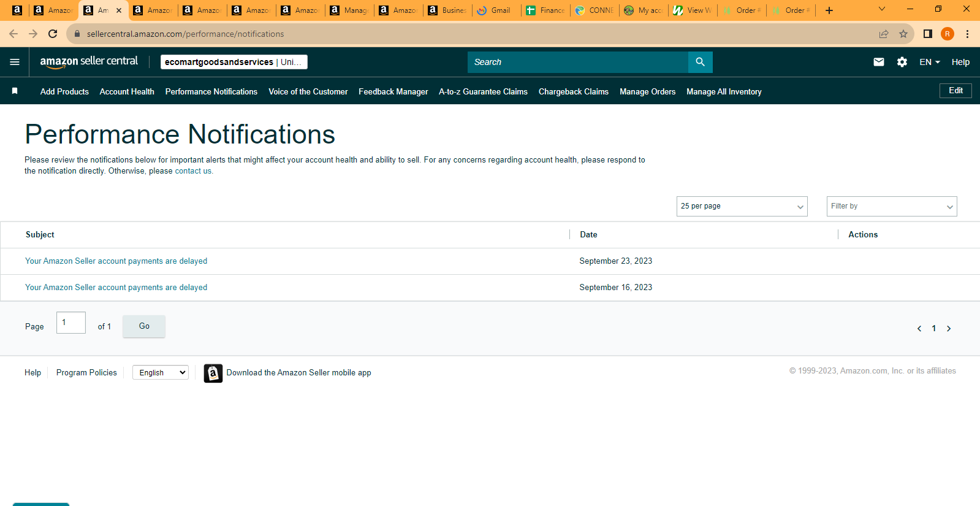The width and height of the screenshot is (980, 506).
Task: Open a new browser tab
Action: (x=829, y=10)
